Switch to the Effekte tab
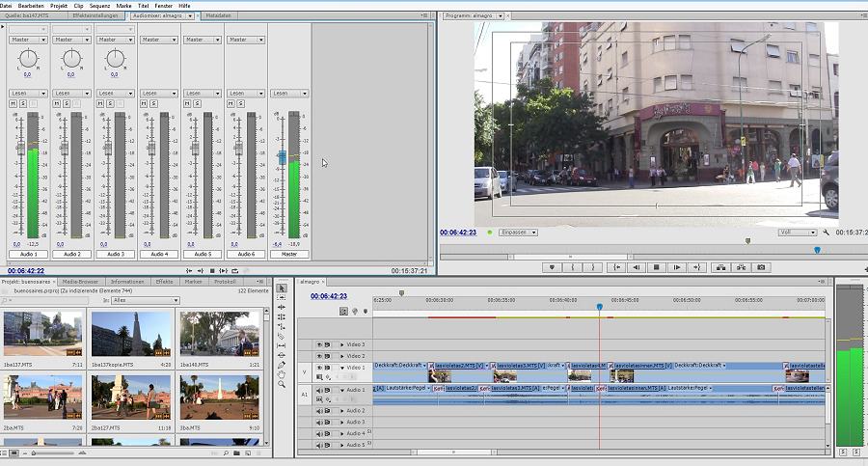The width and height of the screenshot is (868, 466). (164, 282)
